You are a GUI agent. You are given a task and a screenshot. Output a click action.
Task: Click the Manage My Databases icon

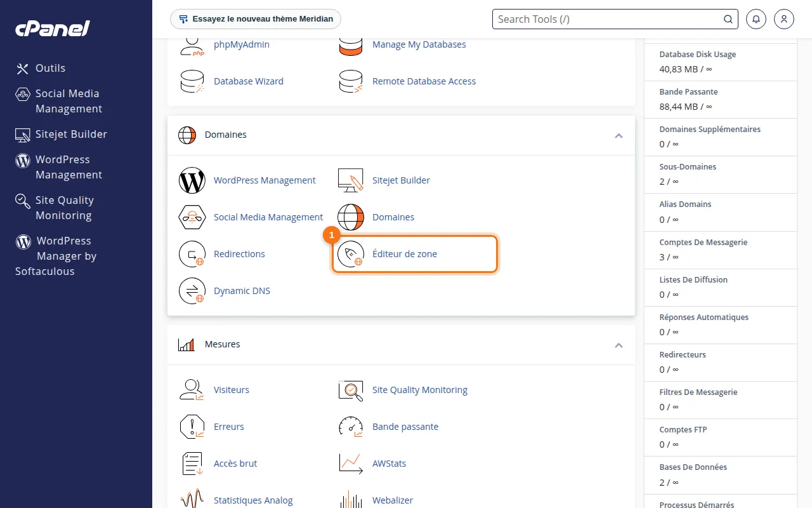pos(351,46)
